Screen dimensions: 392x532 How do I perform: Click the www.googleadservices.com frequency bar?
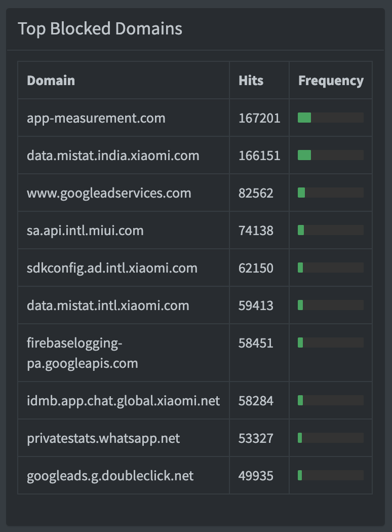click(x=331, y=193)
